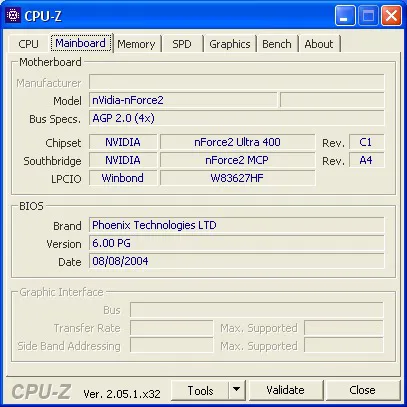Click the Close button at bottom

coord(362,390)
